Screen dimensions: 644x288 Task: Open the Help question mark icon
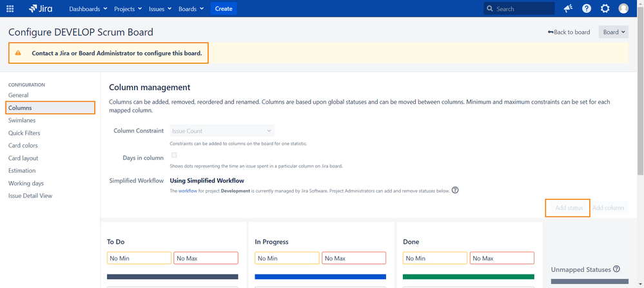(587, 8)
